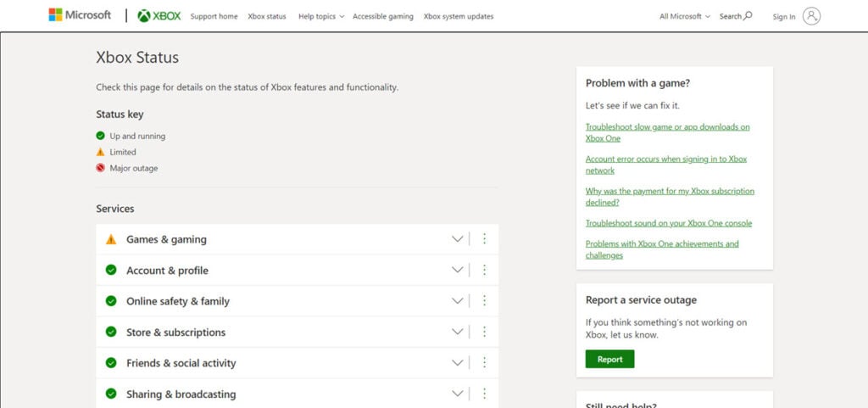Viewport: 868px width, 408px height.
Task: Click the Microsoft logo
Action: click(80, 15)
